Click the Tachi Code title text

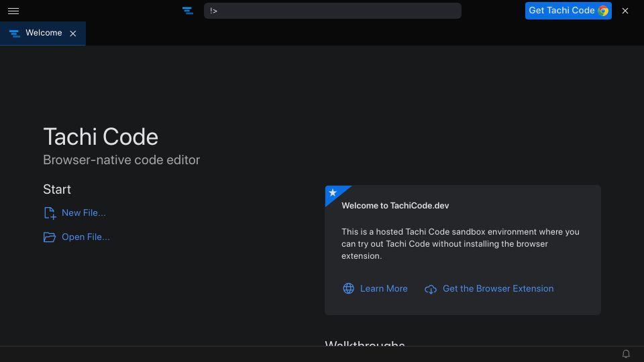[101, 137]
